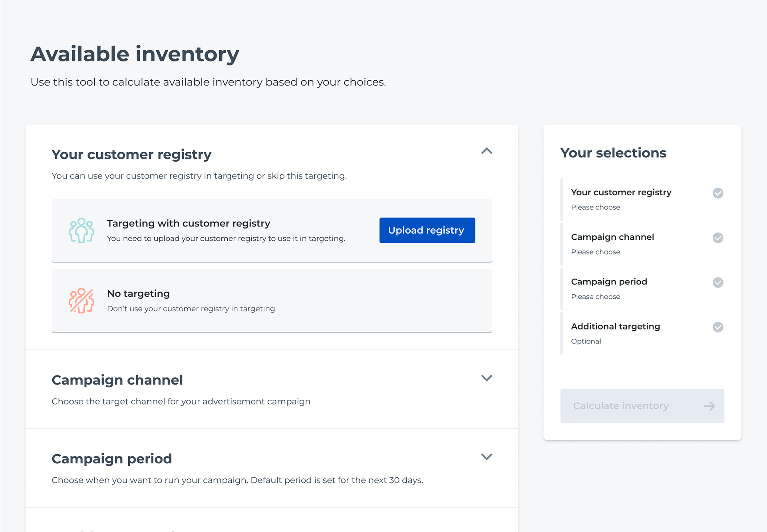Click the crossed-out people No targeting icon
Screen dimensions: 767x532
81,301
